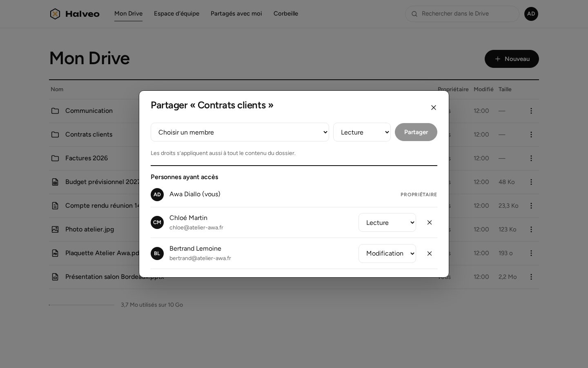Click the '48 Ko' size value
This screenshot has height=368, width=588.
(506, 182)
